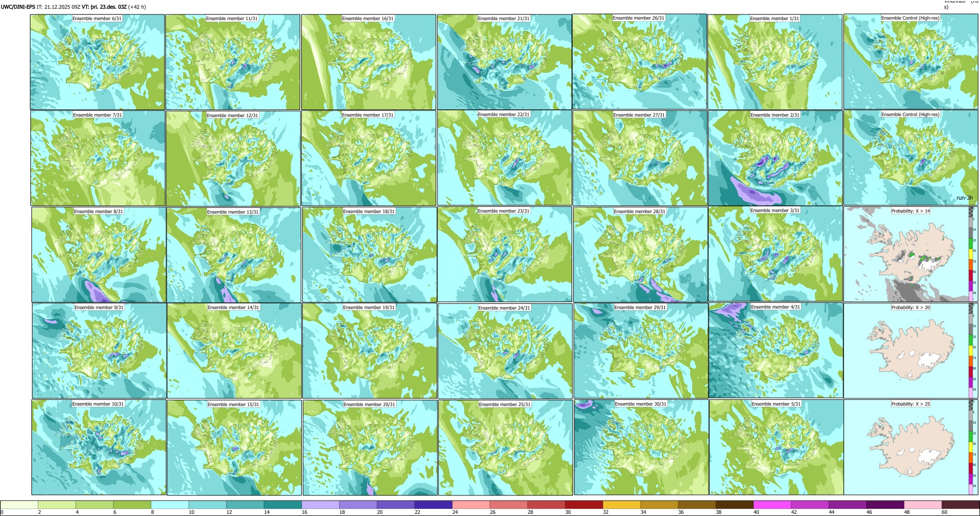View the Ensemble member 23/31 map
The width and height of the screenshot is (980, 516).
(x=504, y=254)
